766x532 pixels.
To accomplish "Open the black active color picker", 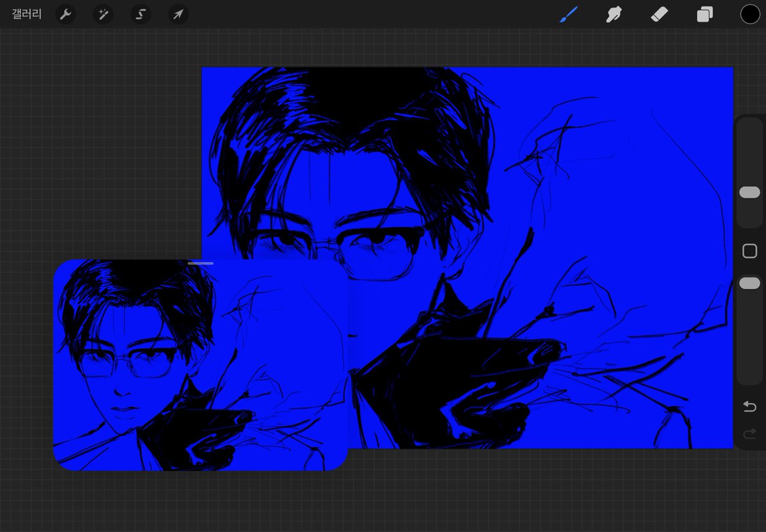I will click(x=750, y=14).
